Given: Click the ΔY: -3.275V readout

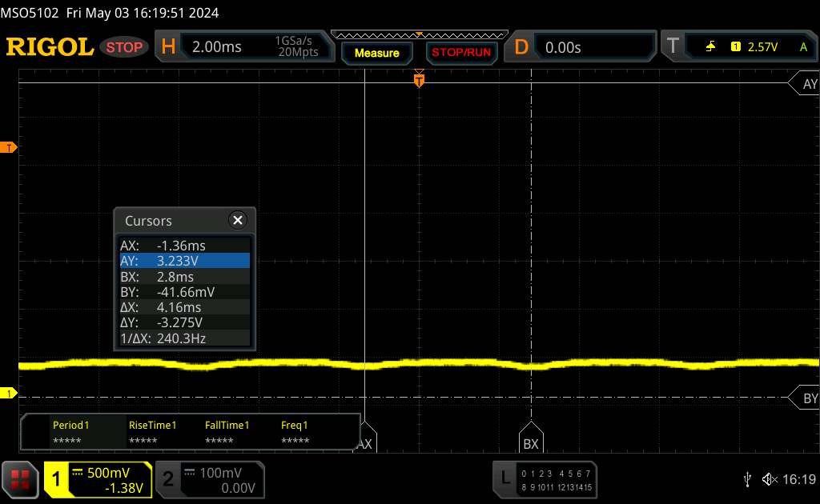Looking at the screenshot, I should (185, 322).
